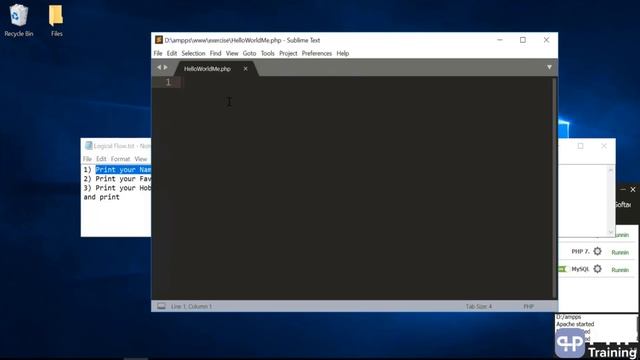Click '2) Print your Fav' line in Notepad
This screenshot has height=360, width=640.
[x=117, y=179]
